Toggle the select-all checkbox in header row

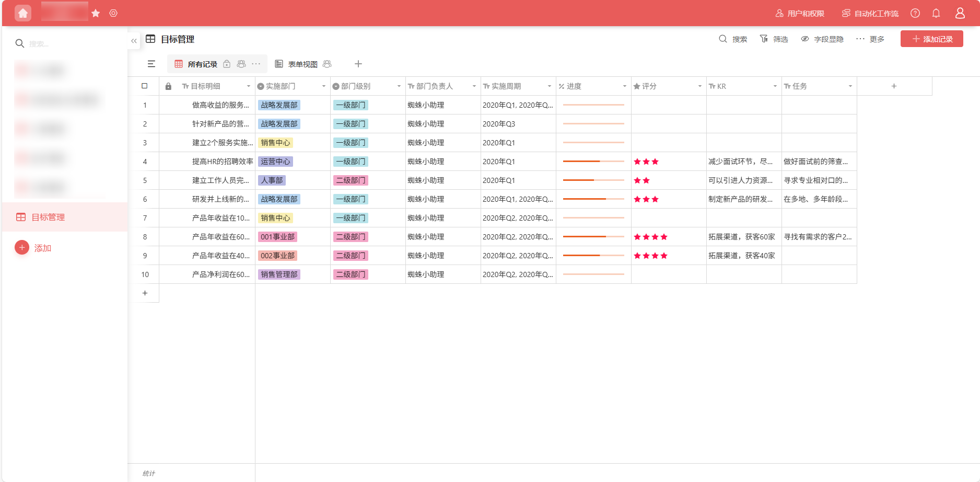(145, 86)
